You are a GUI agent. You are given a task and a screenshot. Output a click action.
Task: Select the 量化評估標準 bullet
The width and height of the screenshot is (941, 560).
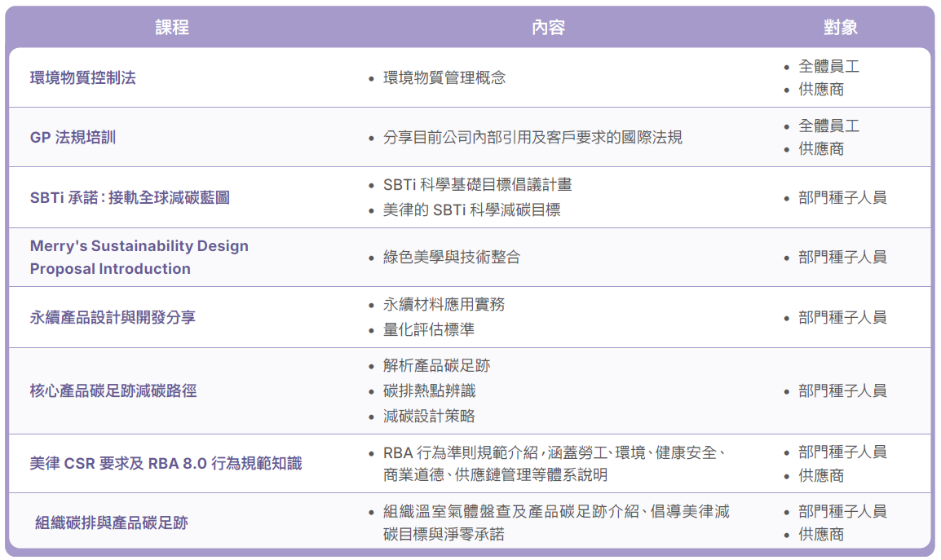tap(428, 329)
